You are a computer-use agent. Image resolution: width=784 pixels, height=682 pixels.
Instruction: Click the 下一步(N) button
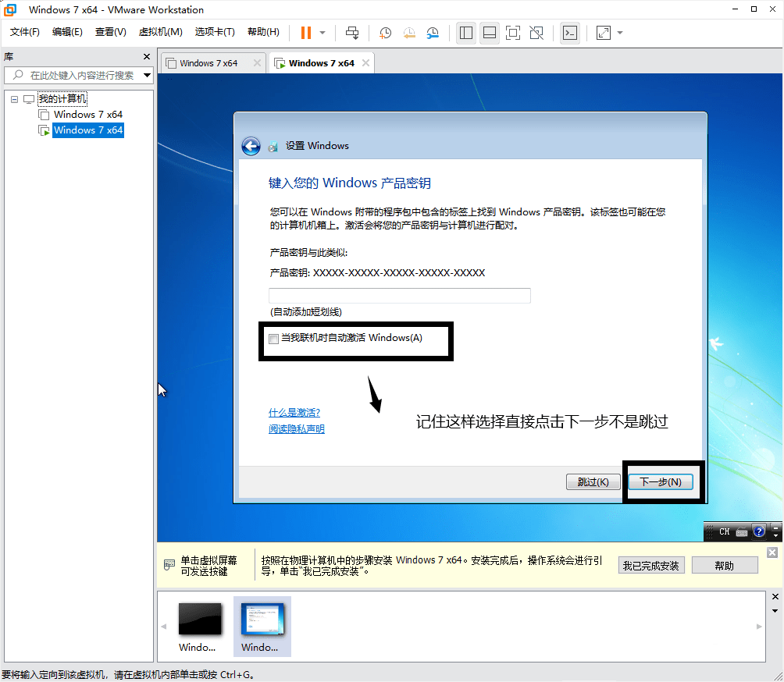click(x=661, y=482)
